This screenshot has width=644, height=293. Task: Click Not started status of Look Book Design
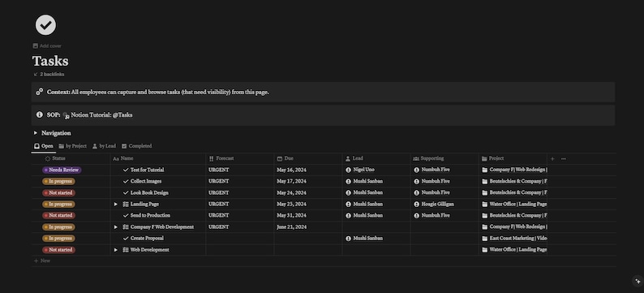tap(58, 192)
